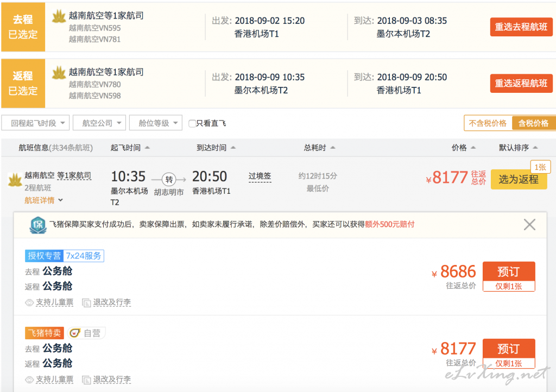This screenshot has width=556, height=392.
Task: Click Vietnam Airlines logo in 去程 row
Action: [59, 16]
